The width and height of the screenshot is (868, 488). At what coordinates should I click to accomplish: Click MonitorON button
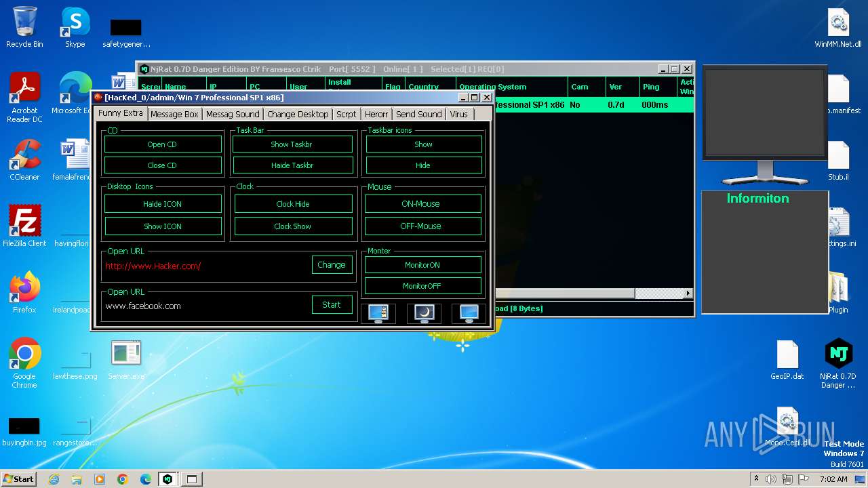point(423,265)
